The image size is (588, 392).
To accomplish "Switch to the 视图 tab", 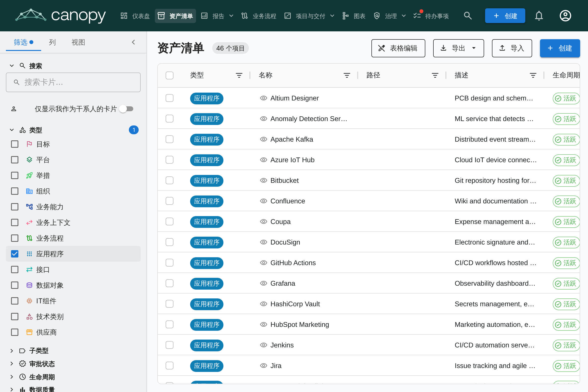I will click(x=78, y=42).
